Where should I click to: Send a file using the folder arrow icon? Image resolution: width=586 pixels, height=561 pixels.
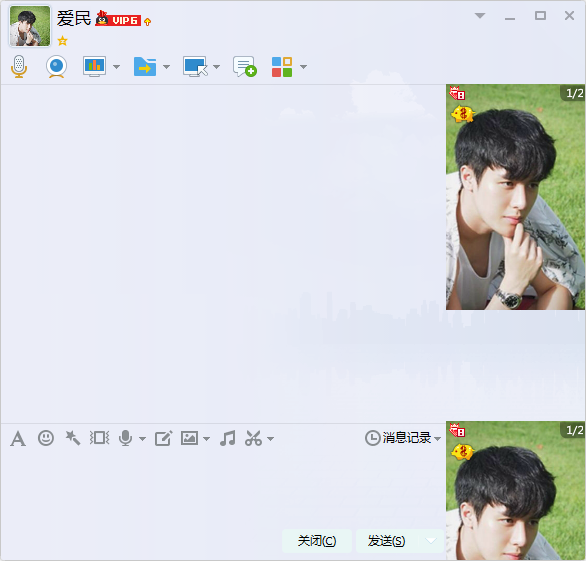click(145, 67)
